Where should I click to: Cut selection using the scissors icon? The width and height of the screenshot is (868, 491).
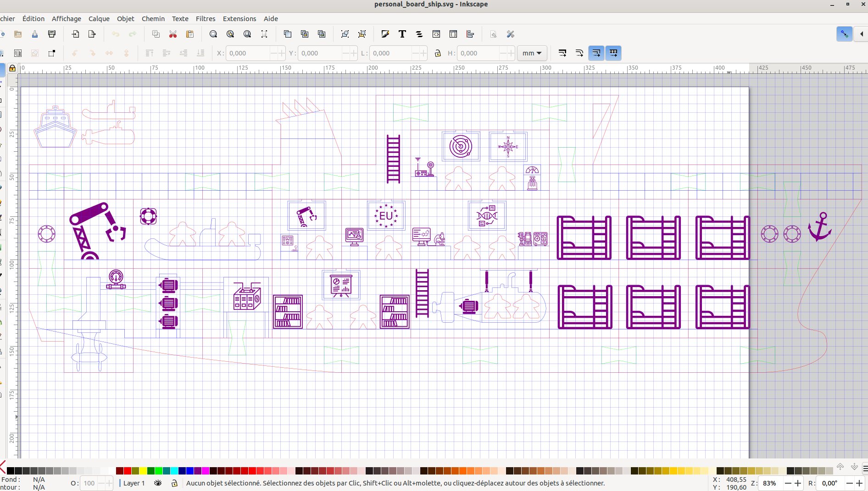coord(173,34)
